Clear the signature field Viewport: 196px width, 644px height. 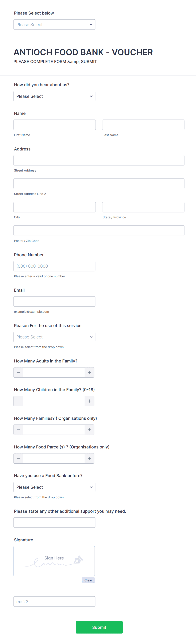pyautogui.click(x=88, y=580)
